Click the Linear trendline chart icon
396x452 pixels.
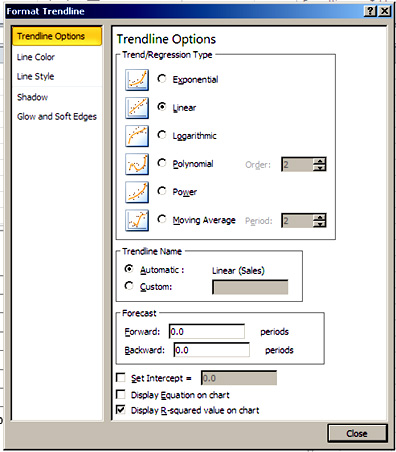click(x=137, y=108)
